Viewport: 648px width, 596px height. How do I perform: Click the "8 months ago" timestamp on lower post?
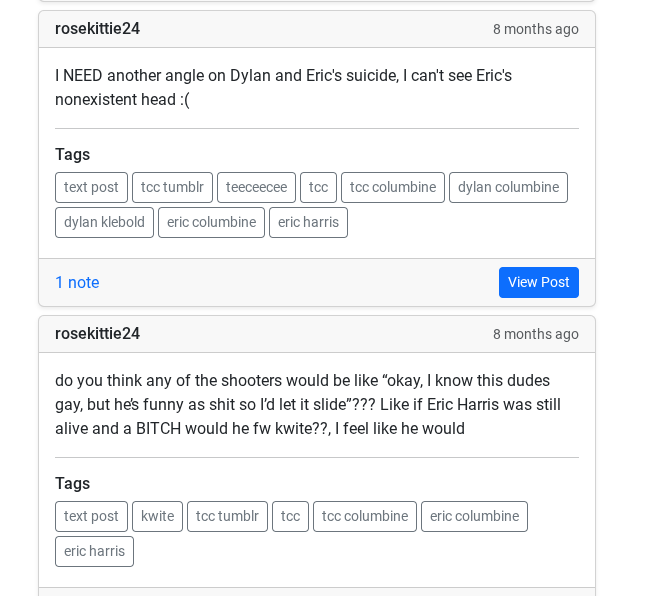point(535,334)
